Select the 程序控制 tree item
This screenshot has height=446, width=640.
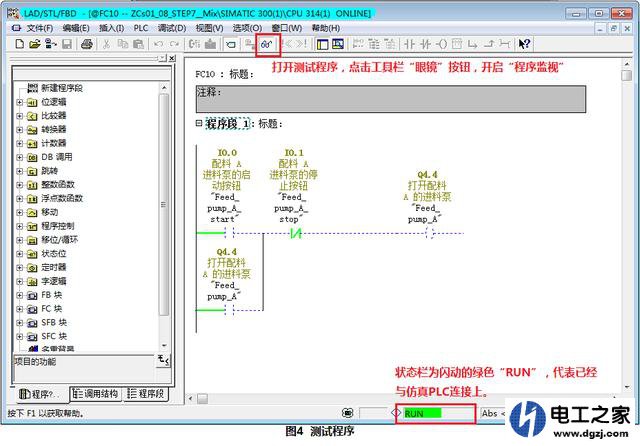click(58, 226)
